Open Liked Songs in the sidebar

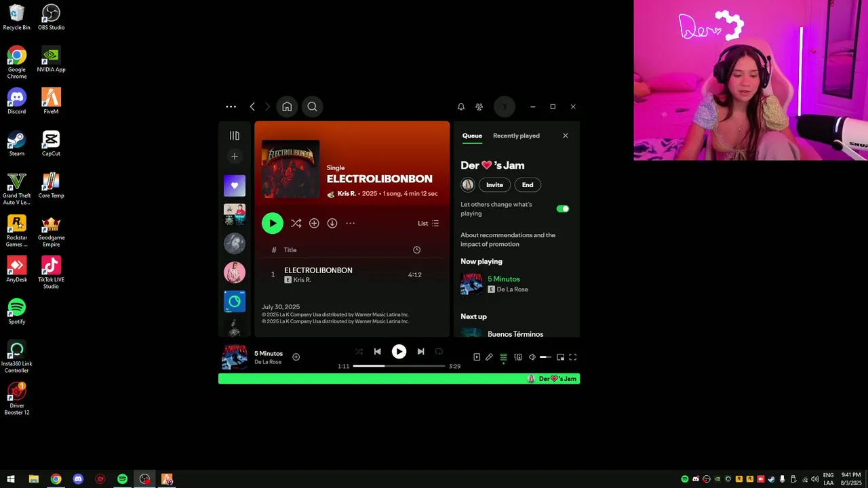click(235, 185)
